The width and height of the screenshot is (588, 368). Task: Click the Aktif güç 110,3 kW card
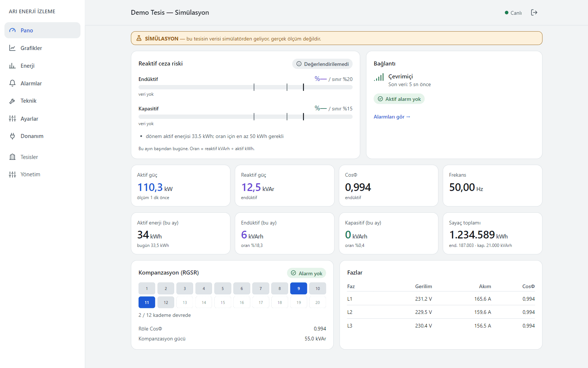[x=180, y=185]
